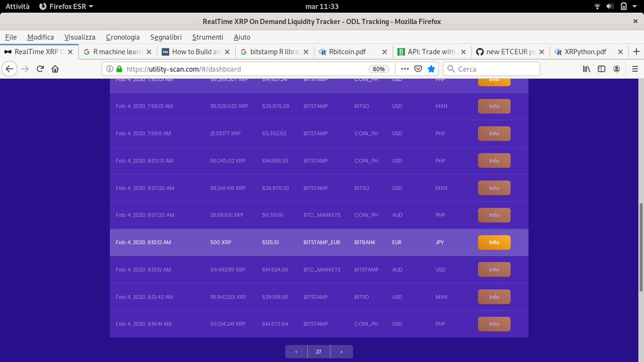Screen dimensions: 644x362
Task: Switch to How to Build tab
Action: coord(196,52)
